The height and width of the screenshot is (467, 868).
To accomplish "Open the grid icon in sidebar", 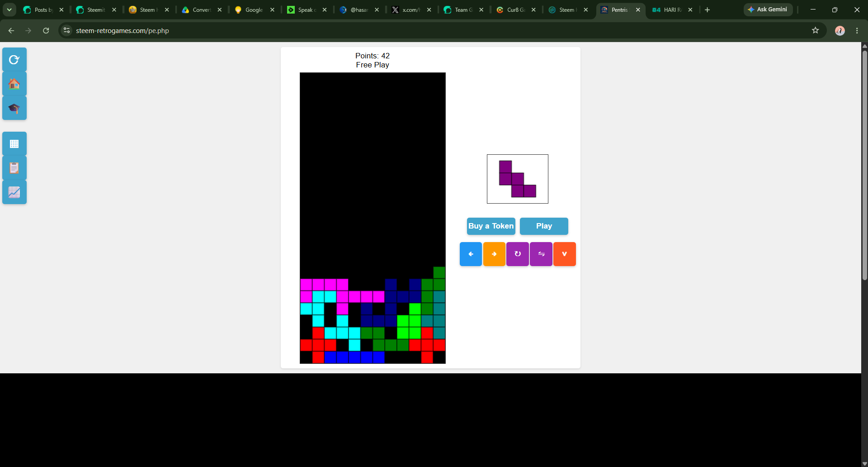I will click(x=14, y=144).
